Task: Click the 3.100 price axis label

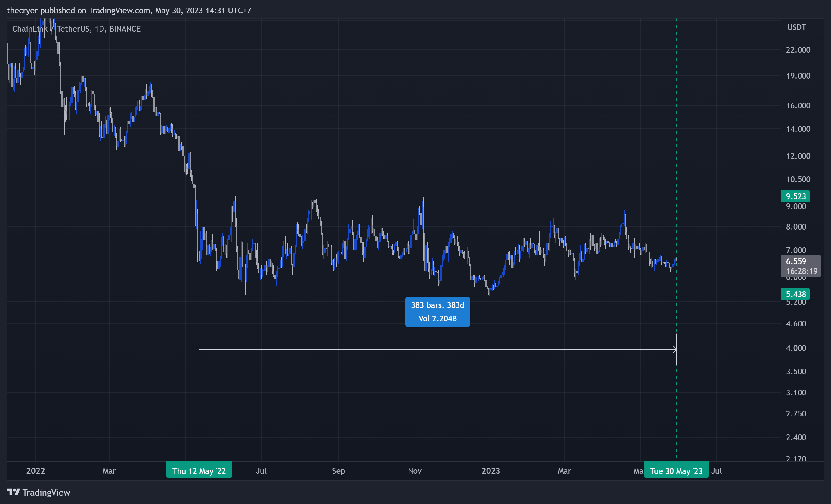Action: click(x=796, y=393)
